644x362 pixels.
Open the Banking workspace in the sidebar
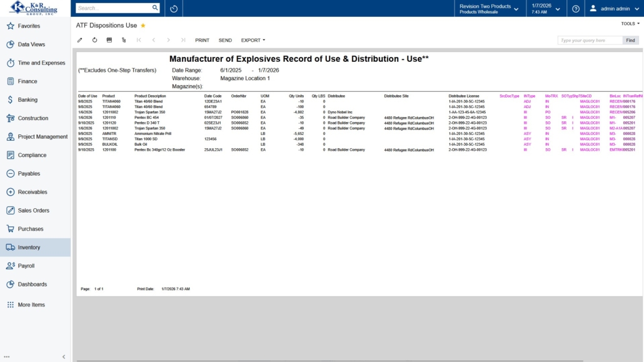point(28,100)
